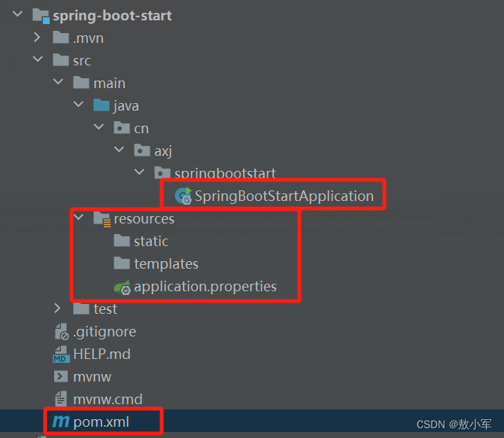Viewport: 504px width, 438px height.
Task: Expand the test folder
Action: (57, 308)
